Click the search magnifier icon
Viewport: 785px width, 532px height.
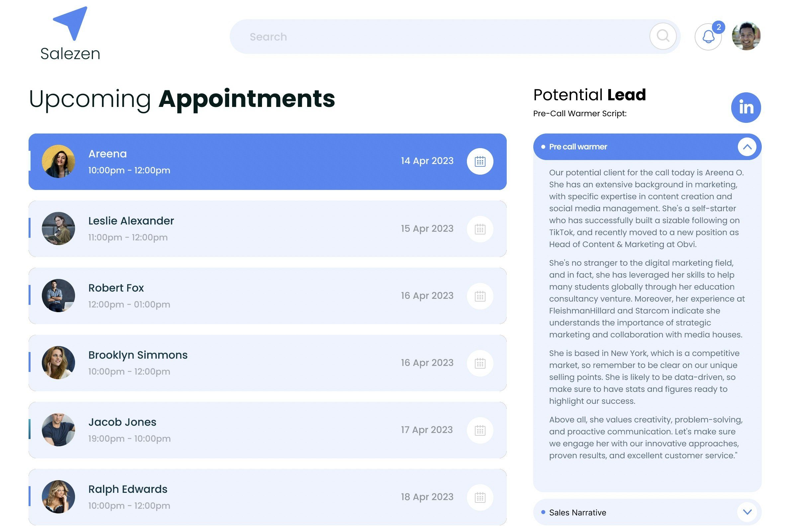pyautogui.click(x=662, y=36)
